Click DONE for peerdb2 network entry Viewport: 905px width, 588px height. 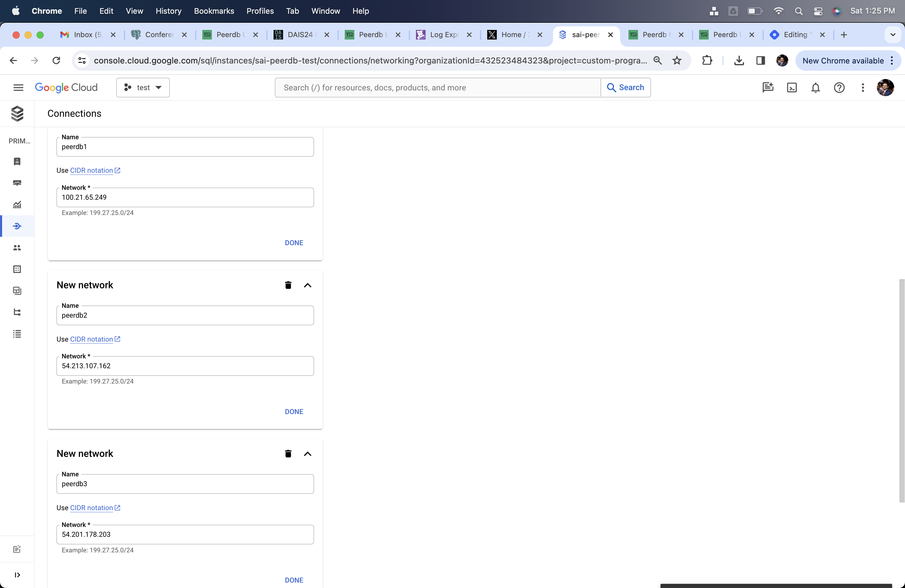(x=294, y=411)
